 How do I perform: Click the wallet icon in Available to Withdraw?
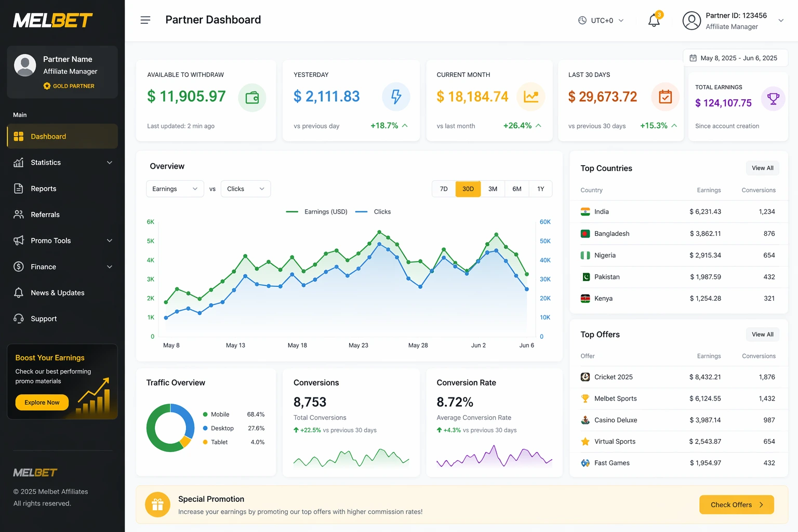click(252, 98)
